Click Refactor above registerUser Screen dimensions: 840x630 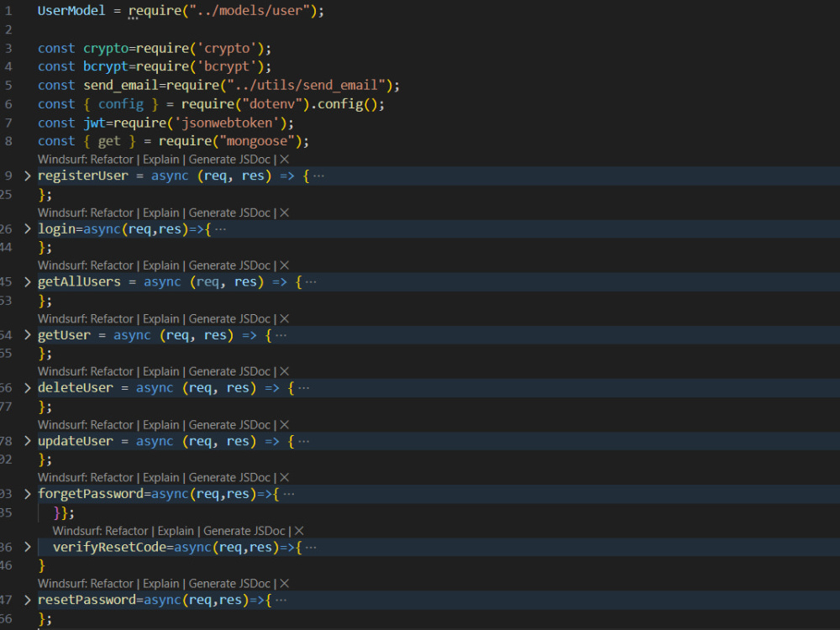click(112, 160)
